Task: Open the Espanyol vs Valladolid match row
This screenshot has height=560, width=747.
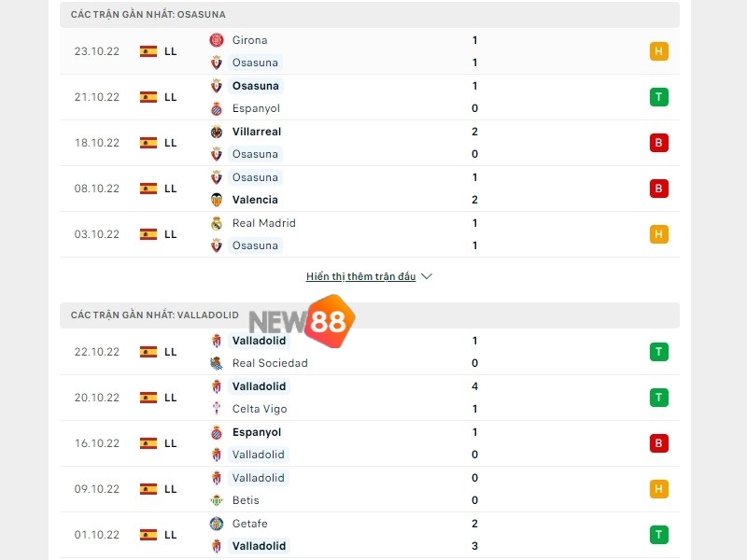Action: click(x=373, y=442)
